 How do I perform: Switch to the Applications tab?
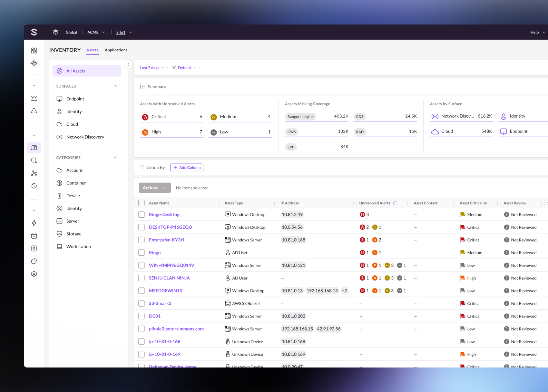(116, 50)
